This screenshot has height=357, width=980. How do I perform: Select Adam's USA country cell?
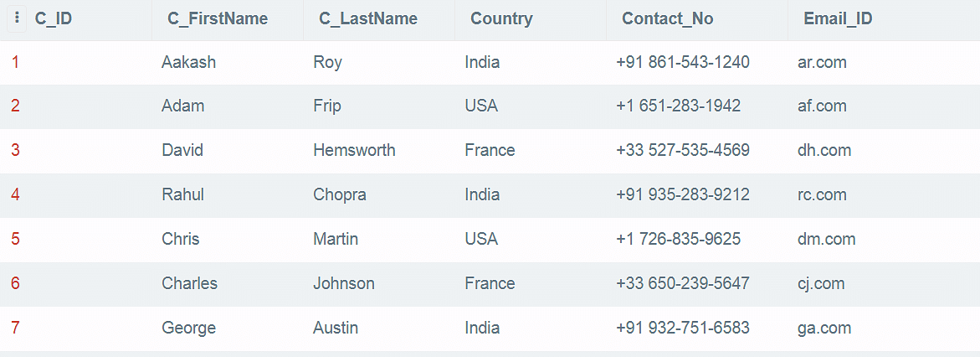tap(481, 106)
